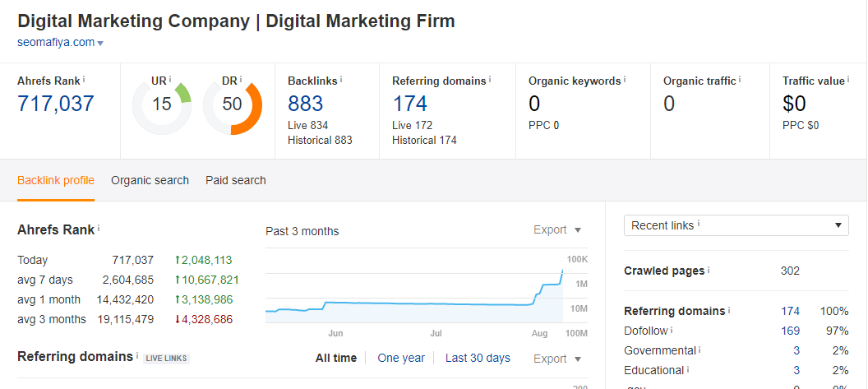Click info icon next to Organic keywords

625,79
